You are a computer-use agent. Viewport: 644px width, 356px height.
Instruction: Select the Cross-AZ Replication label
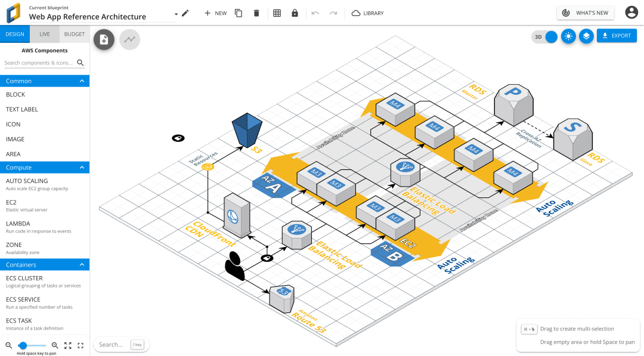click(x=530, y=138)
